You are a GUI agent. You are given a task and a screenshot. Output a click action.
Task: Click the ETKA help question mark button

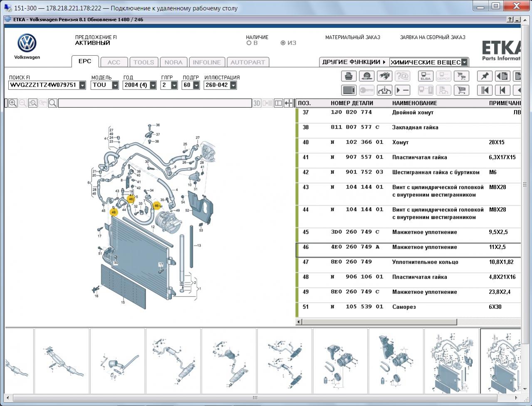pyautogui.click(x=510, y=20)
